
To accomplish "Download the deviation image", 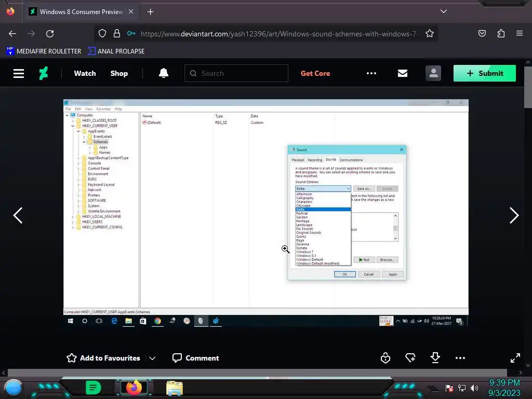I will pyautogui.click(x=435, y=357).
